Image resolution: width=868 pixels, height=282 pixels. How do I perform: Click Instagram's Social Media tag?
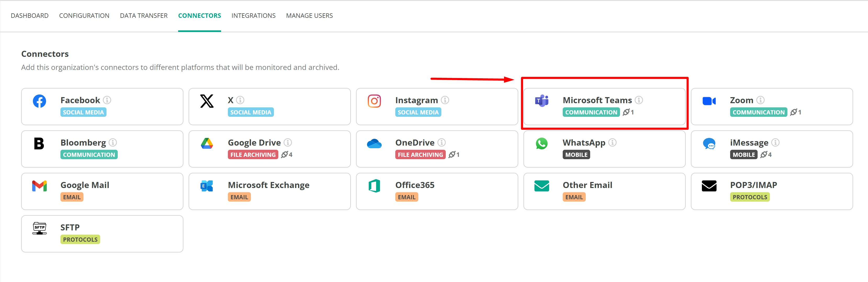(x=418, y=112)
